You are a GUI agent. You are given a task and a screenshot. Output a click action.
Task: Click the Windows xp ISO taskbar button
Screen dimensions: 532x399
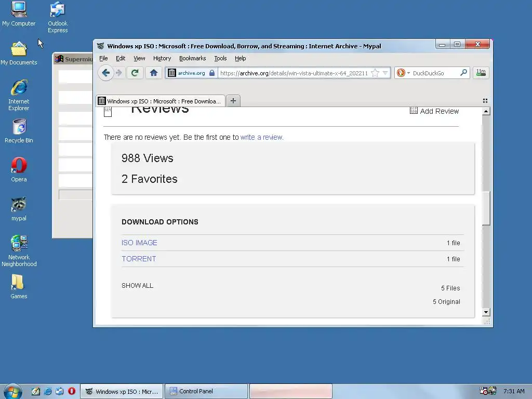click(122, 391)
